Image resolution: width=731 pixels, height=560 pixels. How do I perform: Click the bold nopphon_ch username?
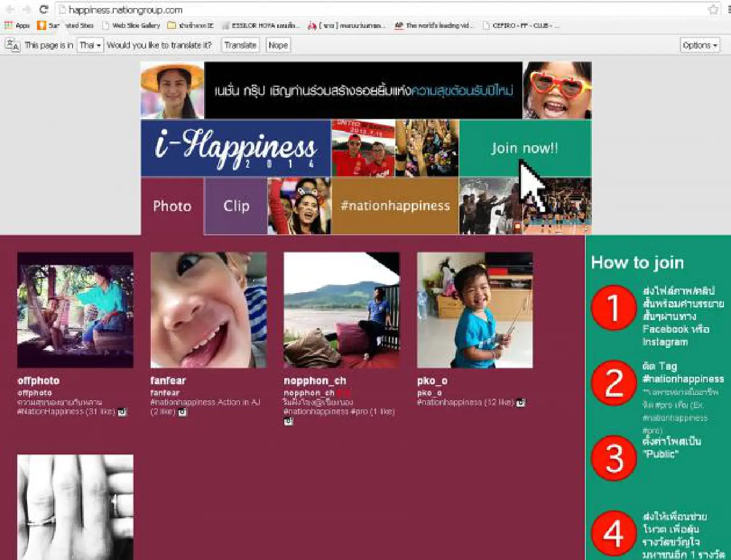pos(315,380)
